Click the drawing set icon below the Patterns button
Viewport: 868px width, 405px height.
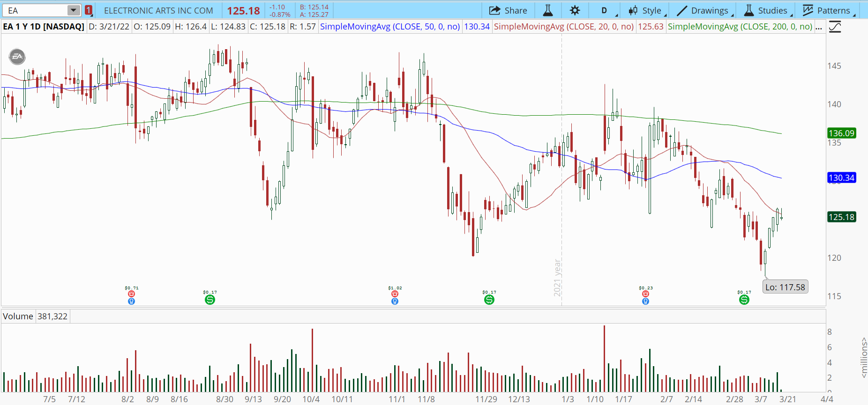point(835,27)
